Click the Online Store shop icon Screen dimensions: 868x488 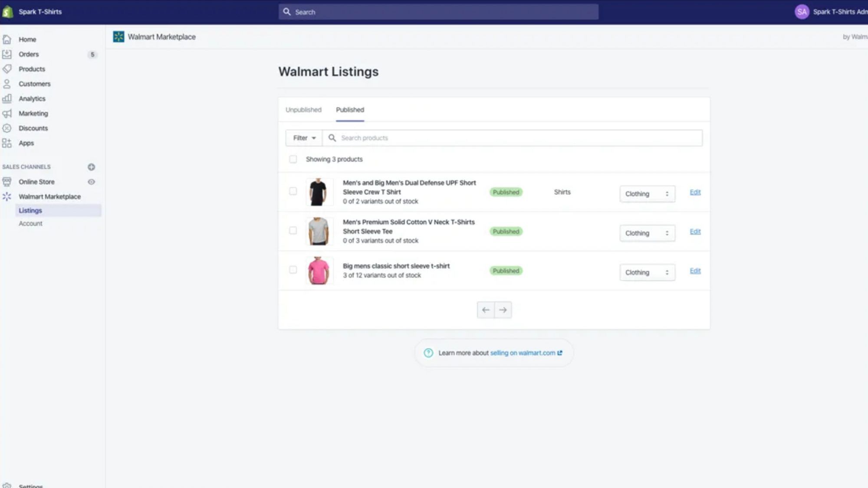pyautogui.click(x=7, y=182)
